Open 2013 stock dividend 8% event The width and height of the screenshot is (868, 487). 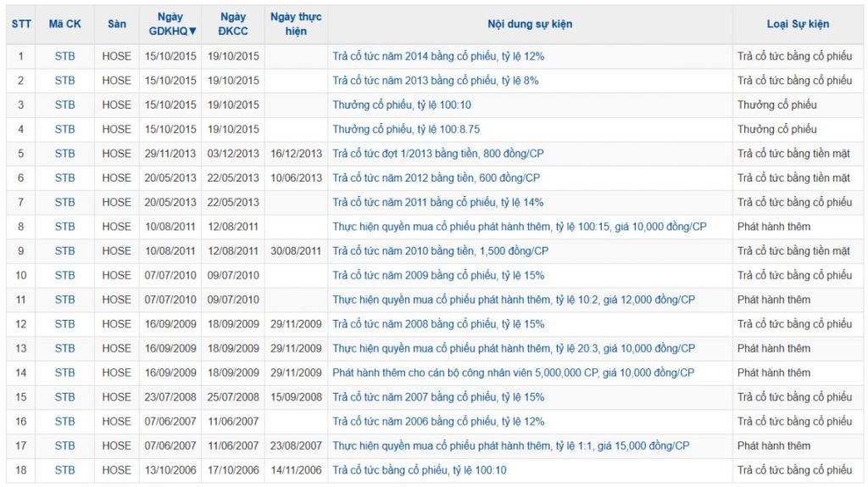[435, 81]
